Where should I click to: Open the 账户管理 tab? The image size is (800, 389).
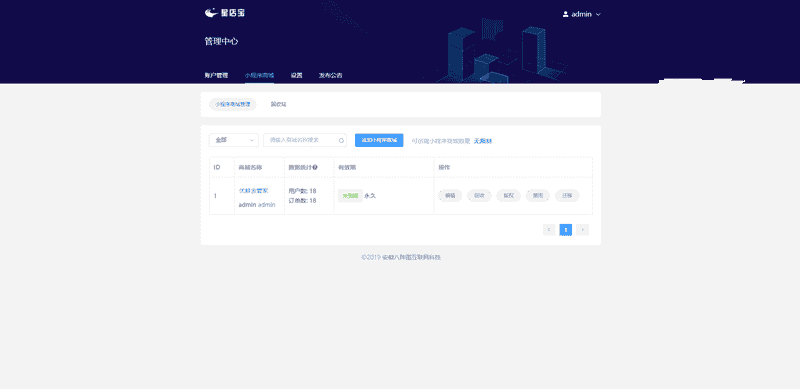tap(216, 75)
